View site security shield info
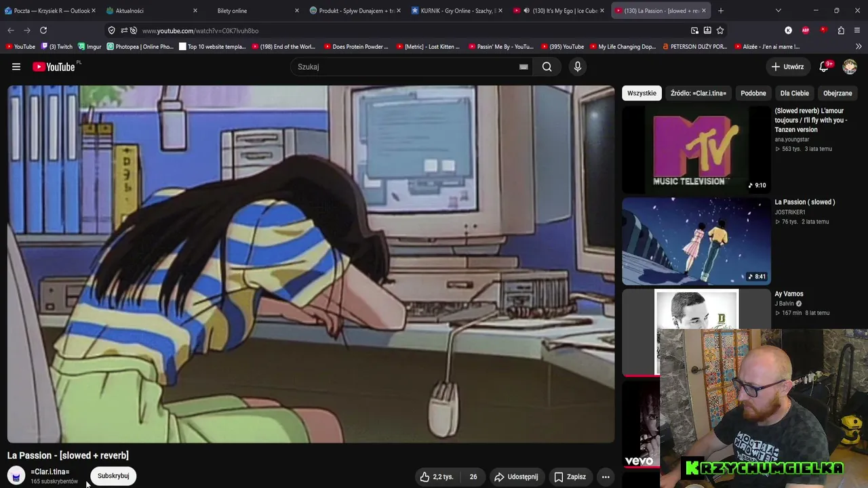This screenshot has height=488, width=868. pos(112,30)
